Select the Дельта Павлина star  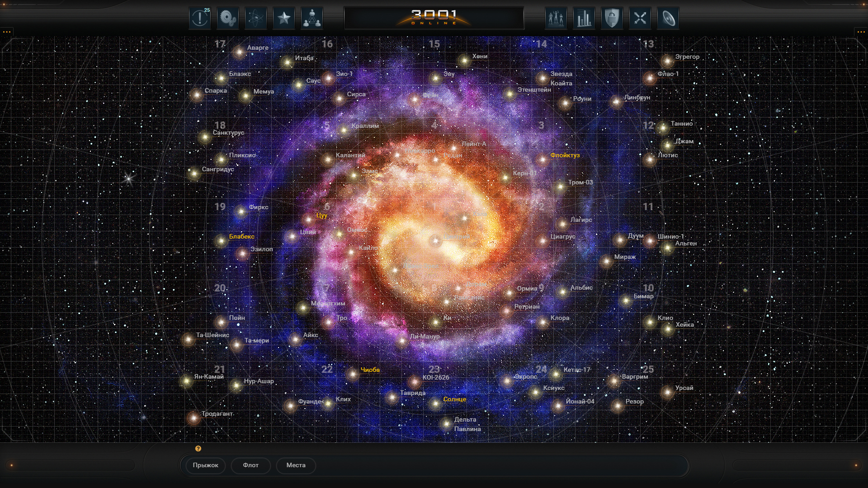tap(446, 423)
